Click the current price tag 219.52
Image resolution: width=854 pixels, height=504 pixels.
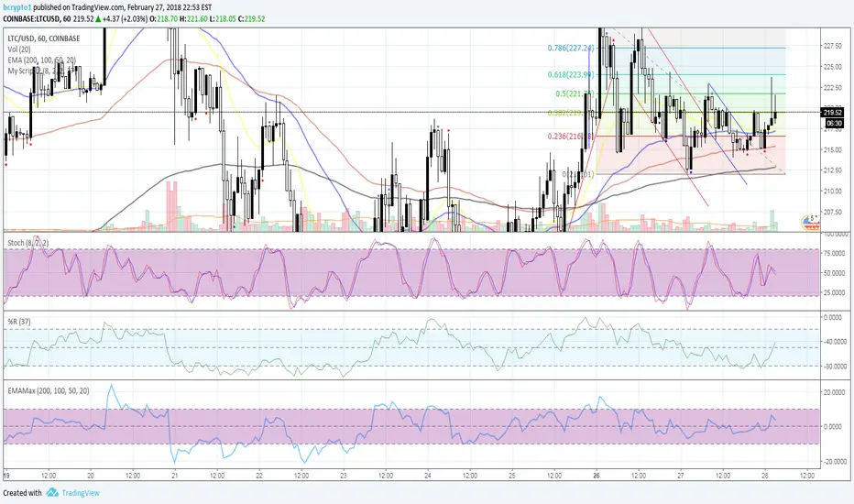(833, 112)
